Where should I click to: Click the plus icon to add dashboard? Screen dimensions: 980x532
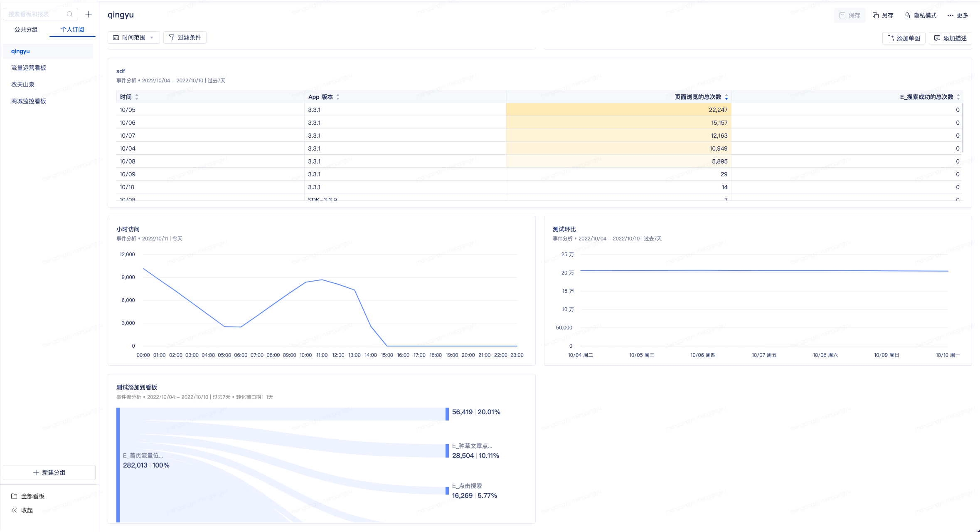[89, 14]
